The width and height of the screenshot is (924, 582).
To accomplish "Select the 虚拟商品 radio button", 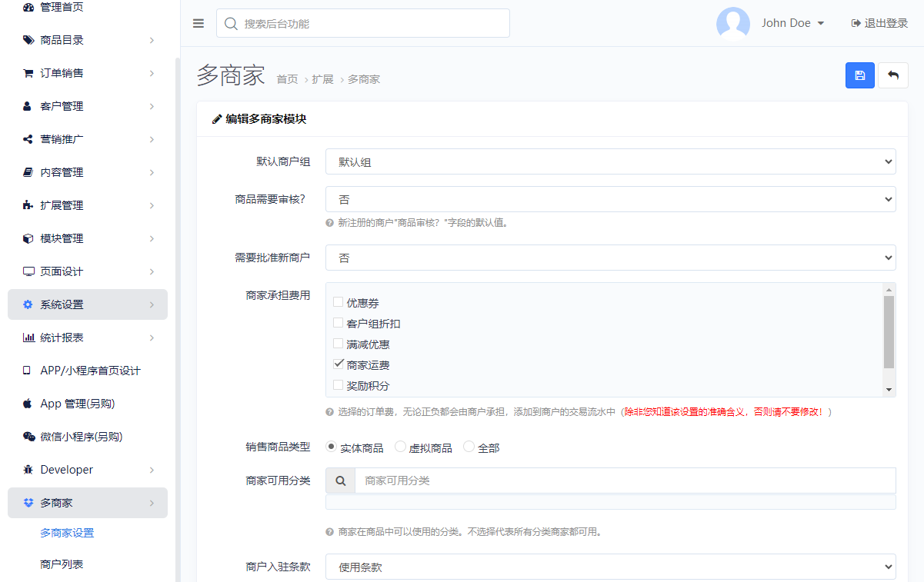I will coord(400,447).
